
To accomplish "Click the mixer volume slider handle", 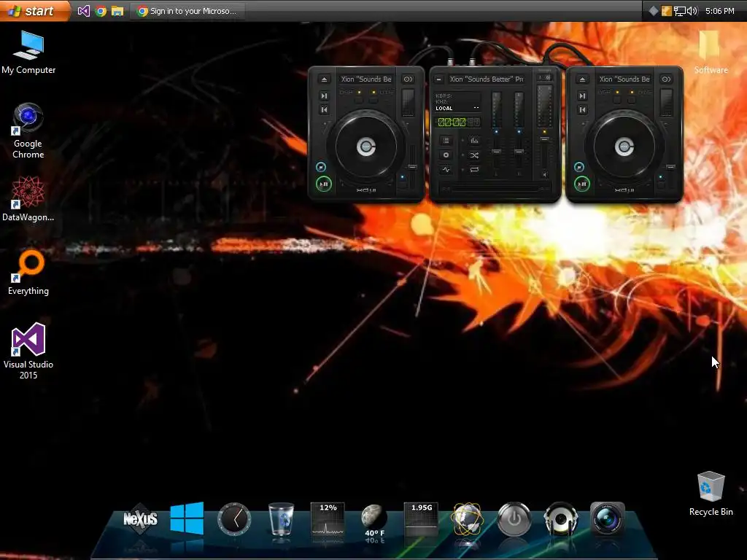I will (x=544, y=139).
